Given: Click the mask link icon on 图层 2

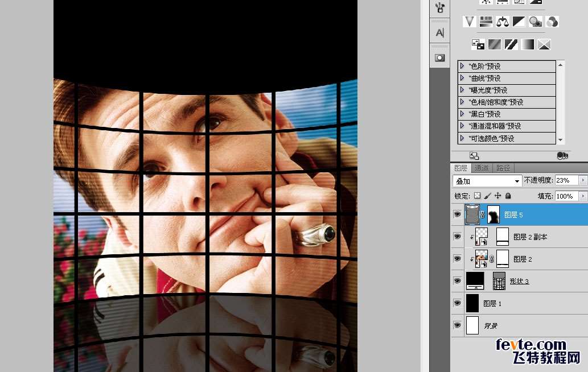Looking at the screenshot, I should [x=492, y=259].
